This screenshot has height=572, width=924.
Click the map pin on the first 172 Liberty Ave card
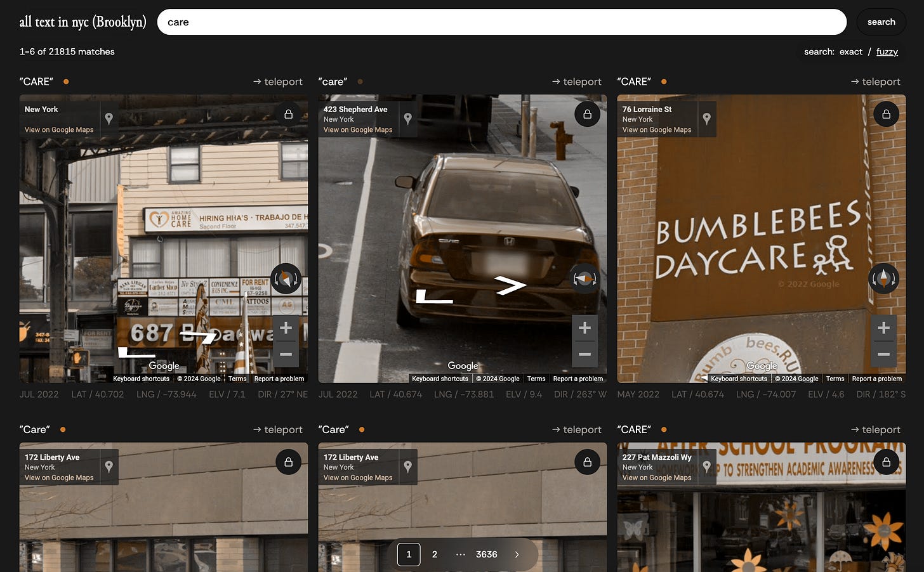coord(109,467)
